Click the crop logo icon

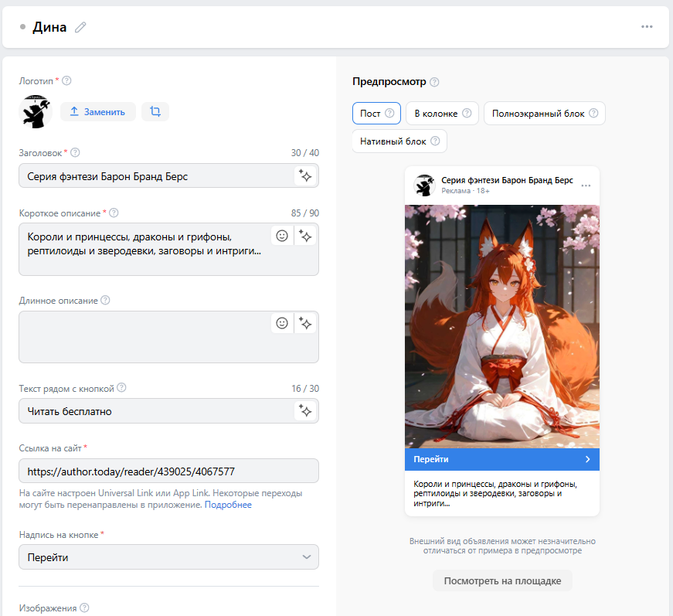[155, 111]
